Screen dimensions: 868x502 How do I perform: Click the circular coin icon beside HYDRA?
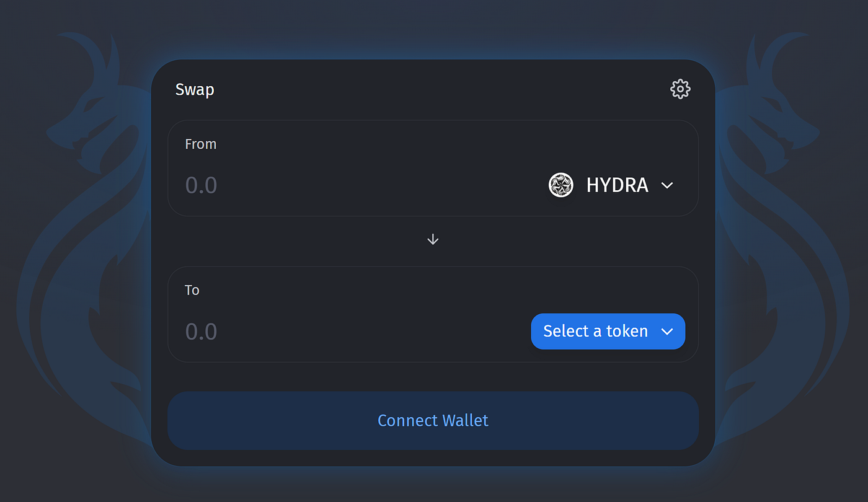click(x=560, y=185)
